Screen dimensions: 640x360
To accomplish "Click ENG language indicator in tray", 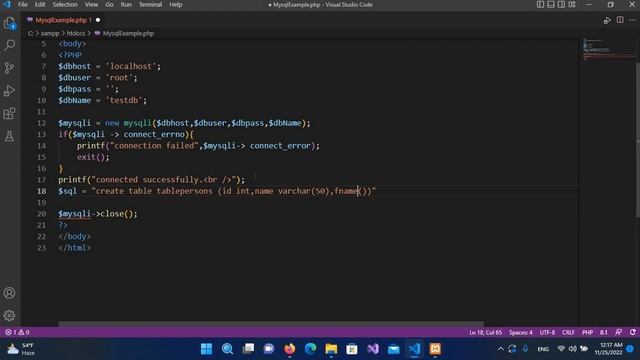I will pyautogui.click(x=543, y=349).
